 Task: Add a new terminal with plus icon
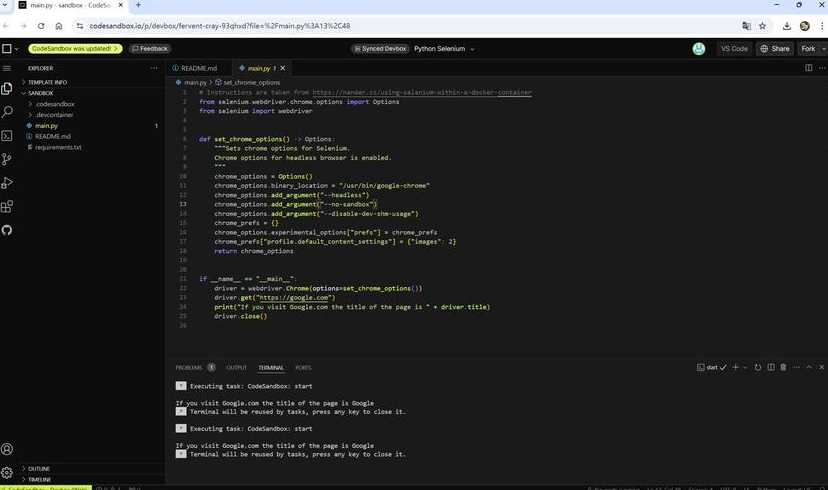[x=735, y=367]
